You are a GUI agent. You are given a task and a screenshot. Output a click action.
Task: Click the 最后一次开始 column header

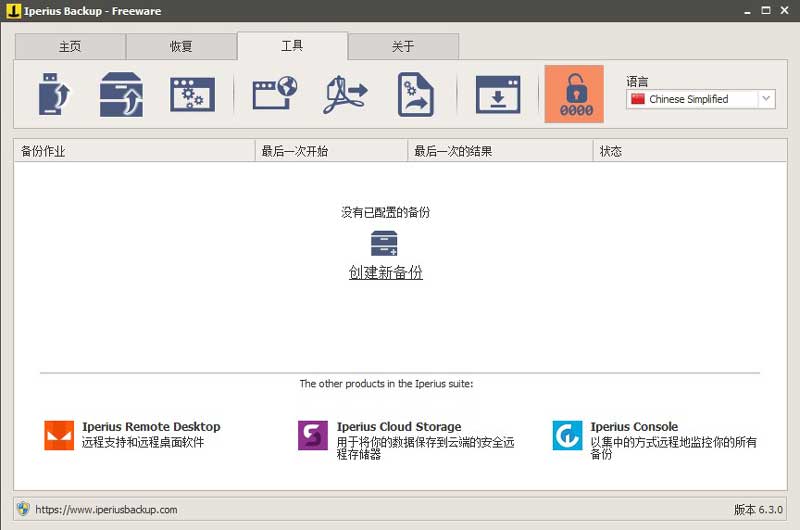click(x=332, y=151)
